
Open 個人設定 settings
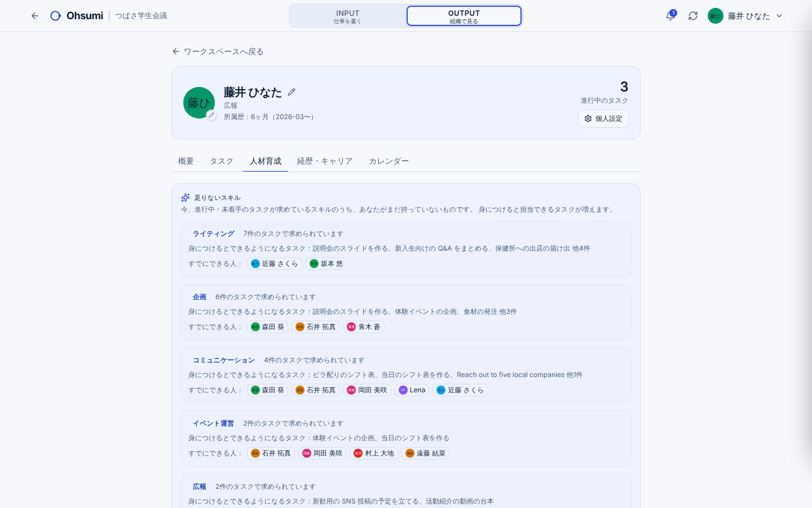(x=603, y=119)
